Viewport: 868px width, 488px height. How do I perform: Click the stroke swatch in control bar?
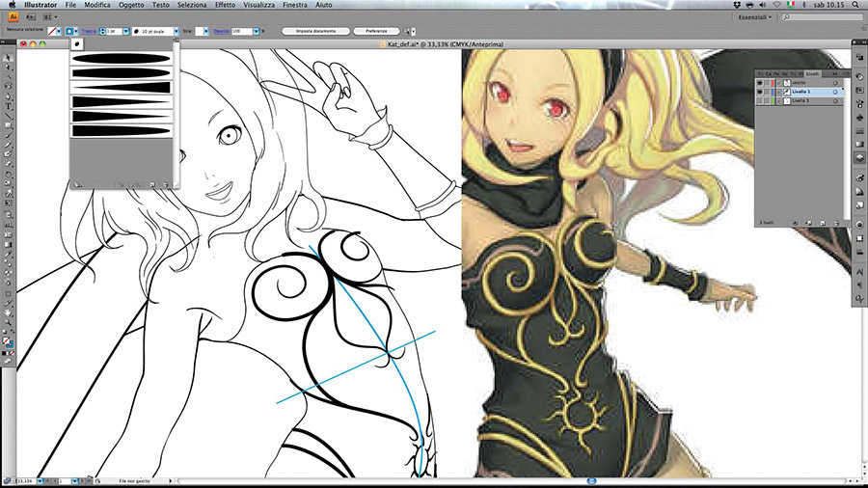point(69,31)
